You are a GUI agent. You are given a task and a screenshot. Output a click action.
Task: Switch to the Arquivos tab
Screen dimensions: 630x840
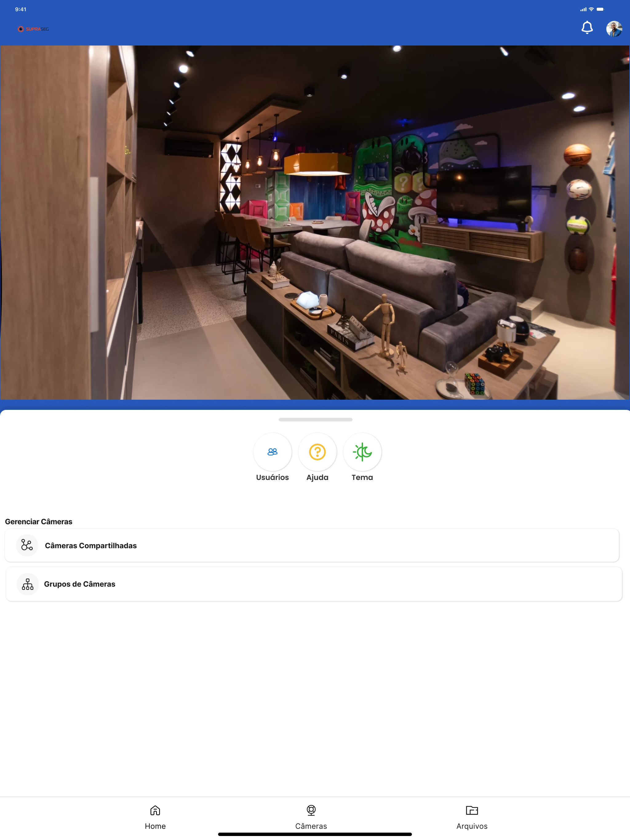pos(472,817)
